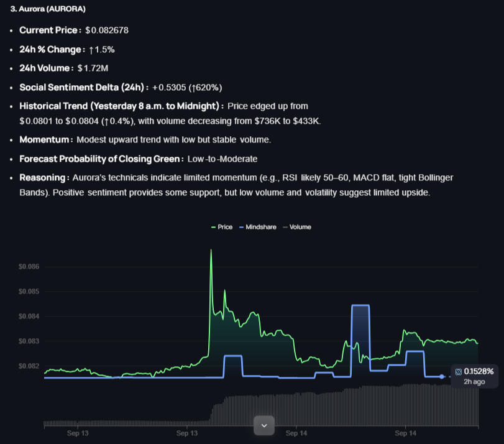Toggle the Volume series in chart legend
Viewport: 504px width, 444px height.
[297, 227]
